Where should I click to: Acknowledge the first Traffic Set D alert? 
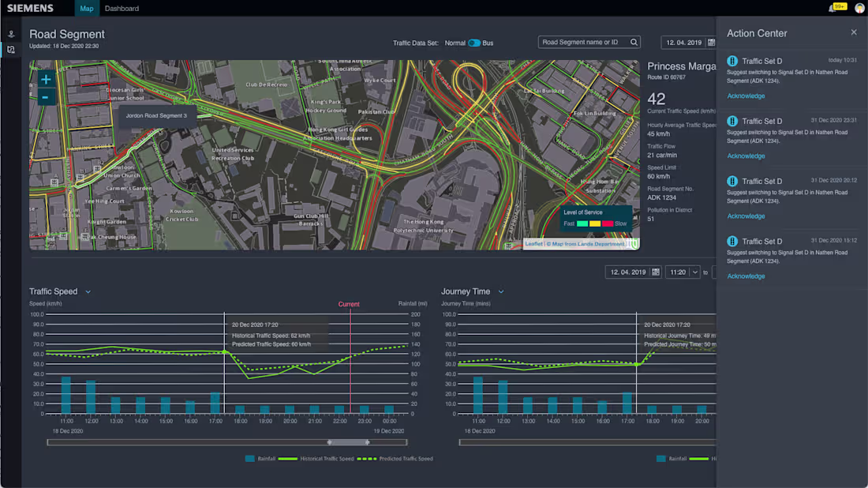click(745, 96)
